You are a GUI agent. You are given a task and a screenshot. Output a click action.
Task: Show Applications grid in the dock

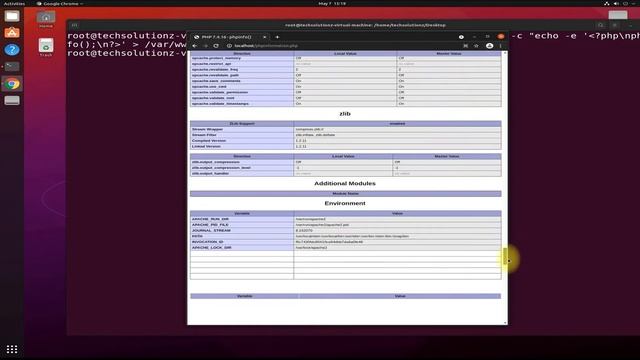12,349
